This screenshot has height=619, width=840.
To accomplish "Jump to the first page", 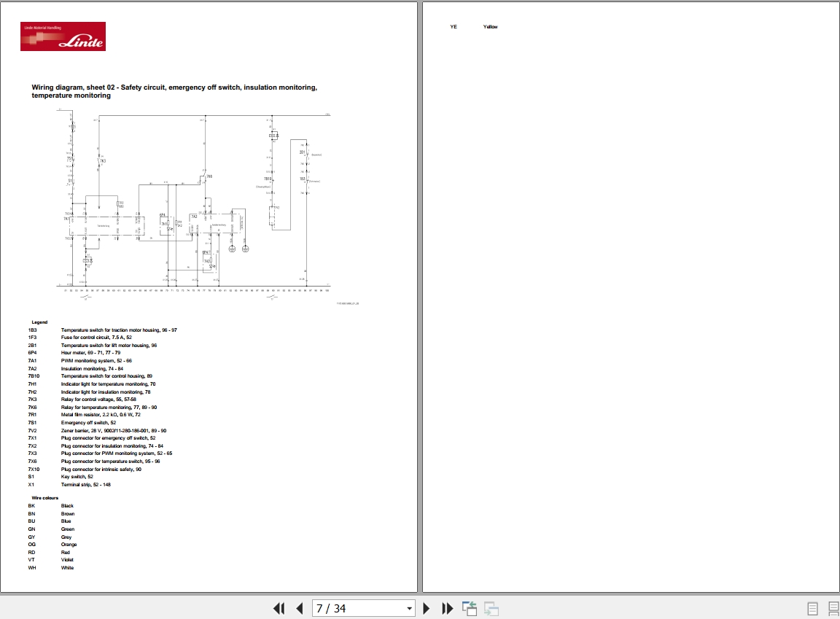I will (279, 608).
